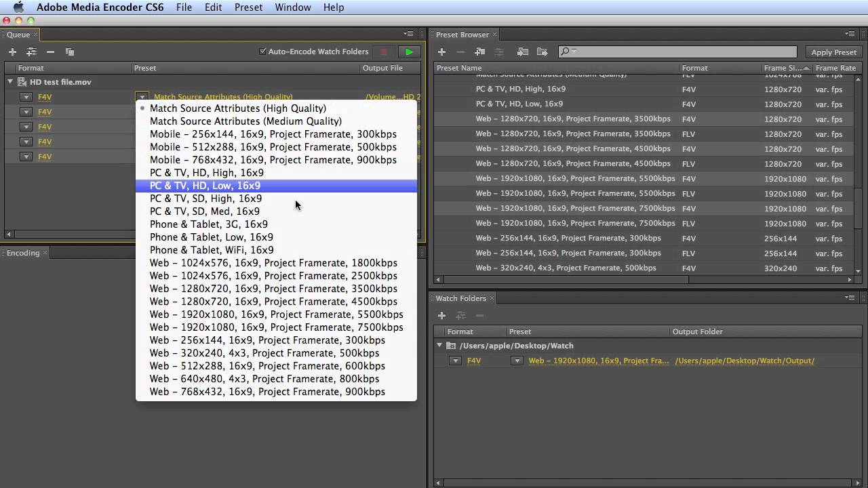Remove item using Queue minus icon
This screenshot has width=868, height=488.
point(50,52)
